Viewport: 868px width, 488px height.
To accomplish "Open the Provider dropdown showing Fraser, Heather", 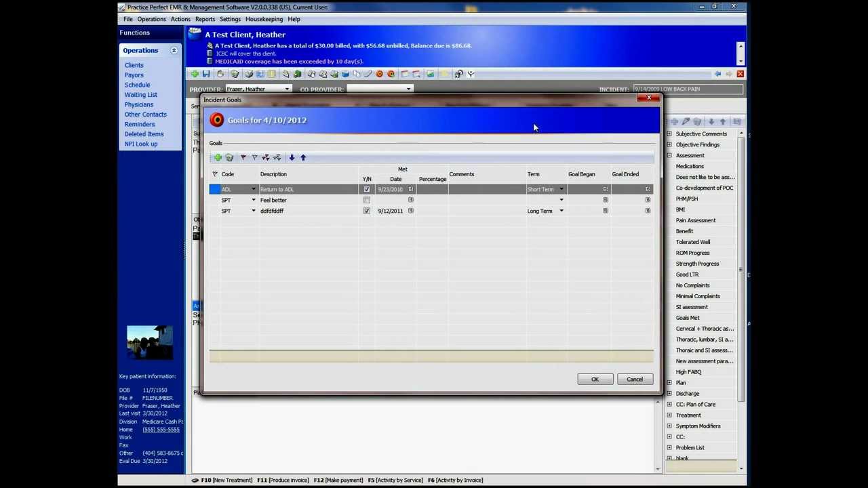I will (287, 89).
